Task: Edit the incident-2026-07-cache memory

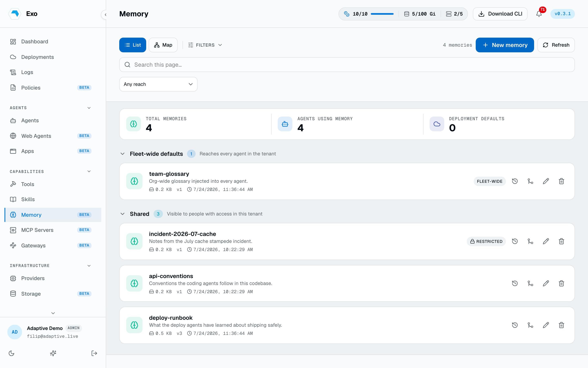Action: [x=546, y=241]
